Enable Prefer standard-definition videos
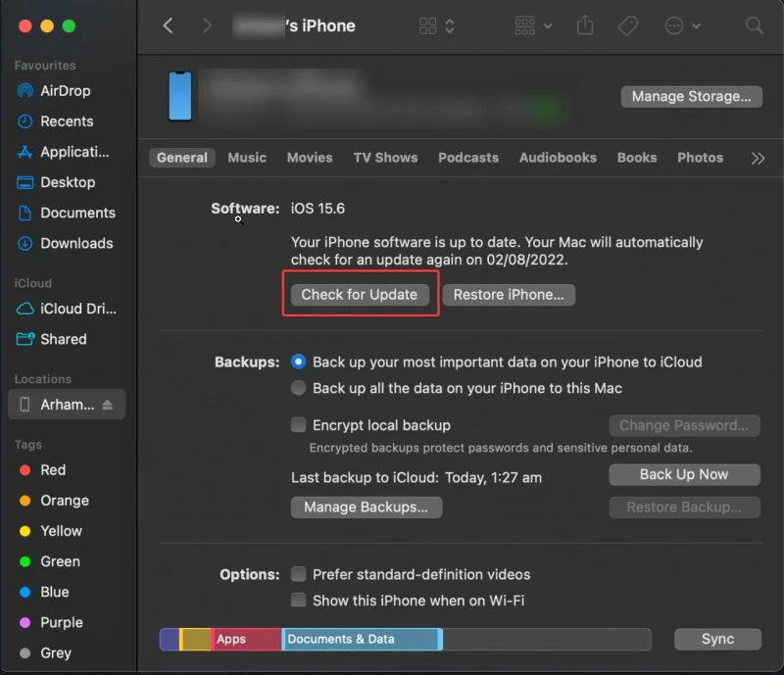The height and width of the screenshot is (675, 784). [299, 574]
